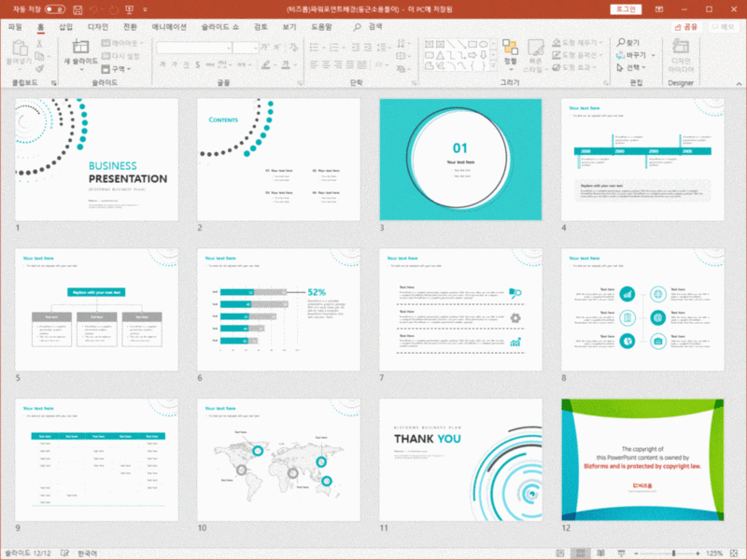
Task: Click the Sign in (로그인) button
Action: click(626, 9)
